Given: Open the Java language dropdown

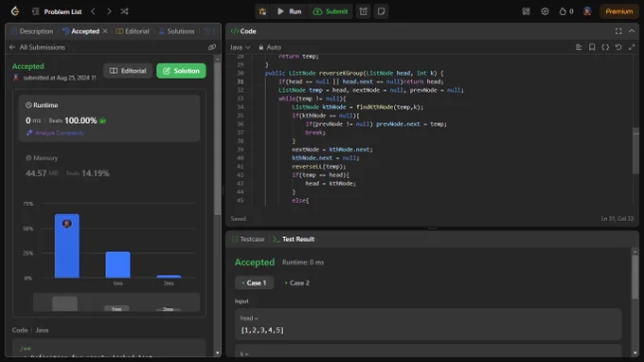Looking at the screenshot, I should (241, 47).
